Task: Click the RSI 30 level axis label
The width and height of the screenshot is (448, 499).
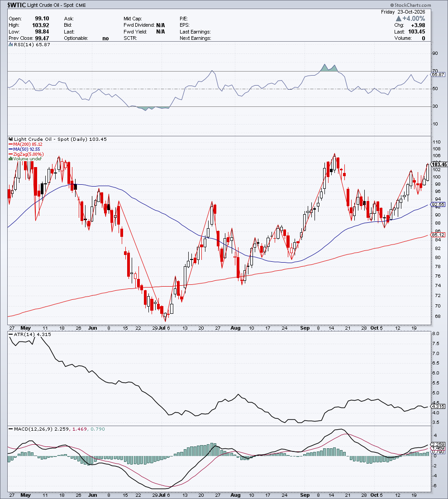Action: pos(435,106)
